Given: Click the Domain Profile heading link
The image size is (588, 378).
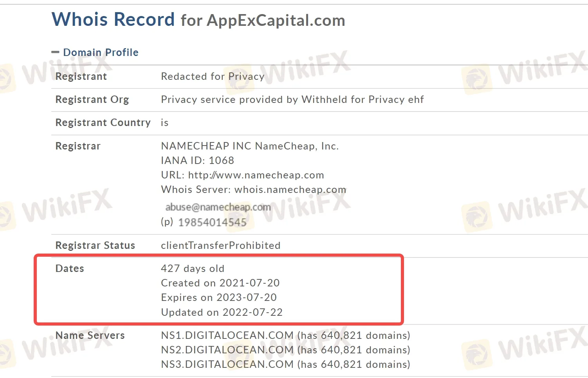Looking at the screenshot, I should [x=101, y=52].
